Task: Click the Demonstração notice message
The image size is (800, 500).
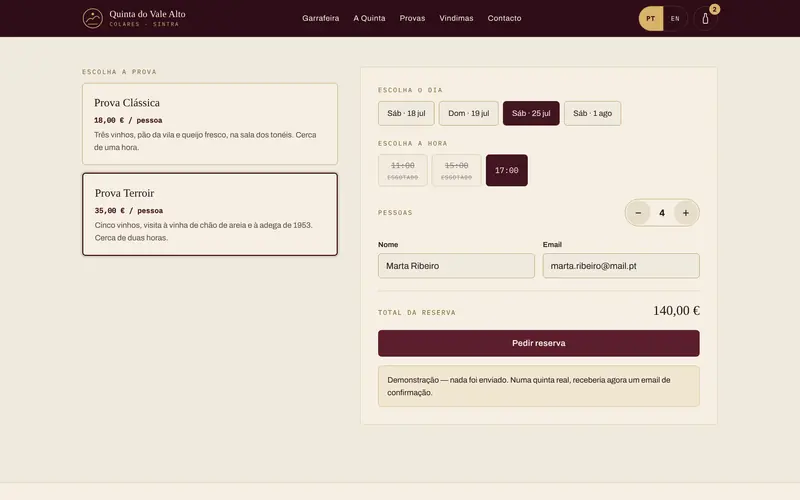Action: 539,386
